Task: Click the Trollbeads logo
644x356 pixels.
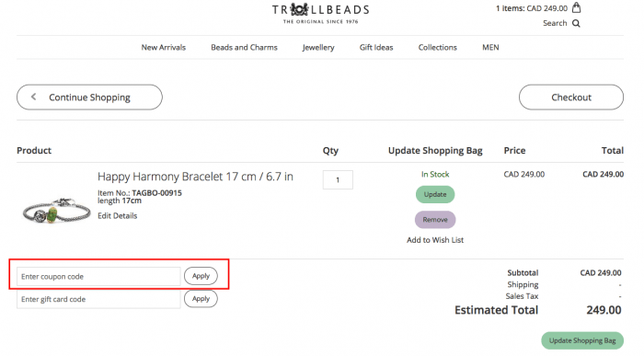Action: (320, 13)
